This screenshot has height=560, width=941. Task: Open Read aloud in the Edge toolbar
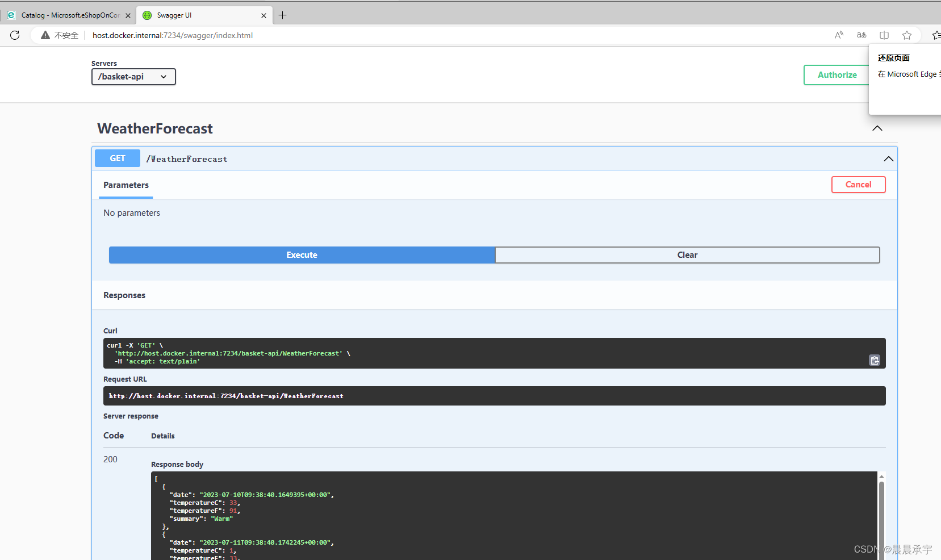[839, 35]
